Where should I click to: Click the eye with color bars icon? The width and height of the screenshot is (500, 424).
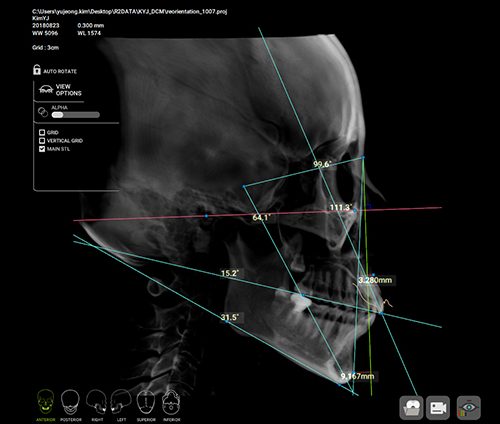tap(469, 408)
